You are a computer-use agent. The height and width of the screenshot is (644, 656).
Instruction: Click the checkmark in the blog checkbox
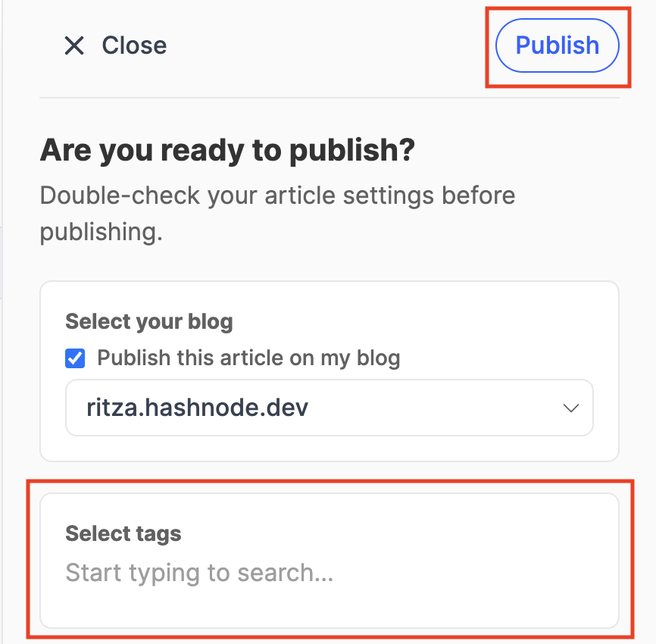(76, 358)
